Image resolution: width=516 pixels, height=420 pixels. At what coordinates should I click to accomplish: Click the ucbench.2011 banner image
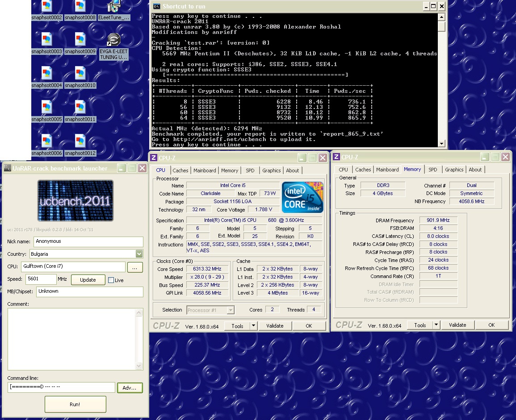76,200
